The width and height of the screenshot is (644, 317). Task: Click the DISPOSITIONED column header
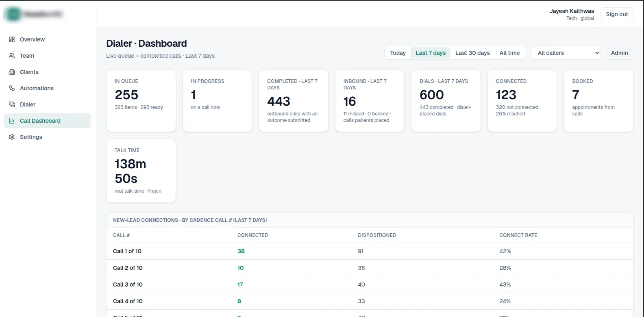(x=377, y=235)
